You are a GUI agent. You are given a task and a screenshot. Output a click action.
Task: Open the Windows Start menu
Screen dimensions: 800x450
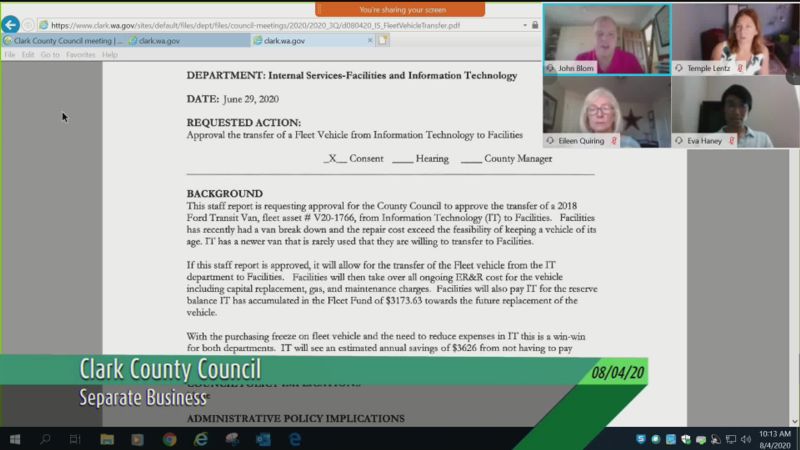(x=15, y=439)
